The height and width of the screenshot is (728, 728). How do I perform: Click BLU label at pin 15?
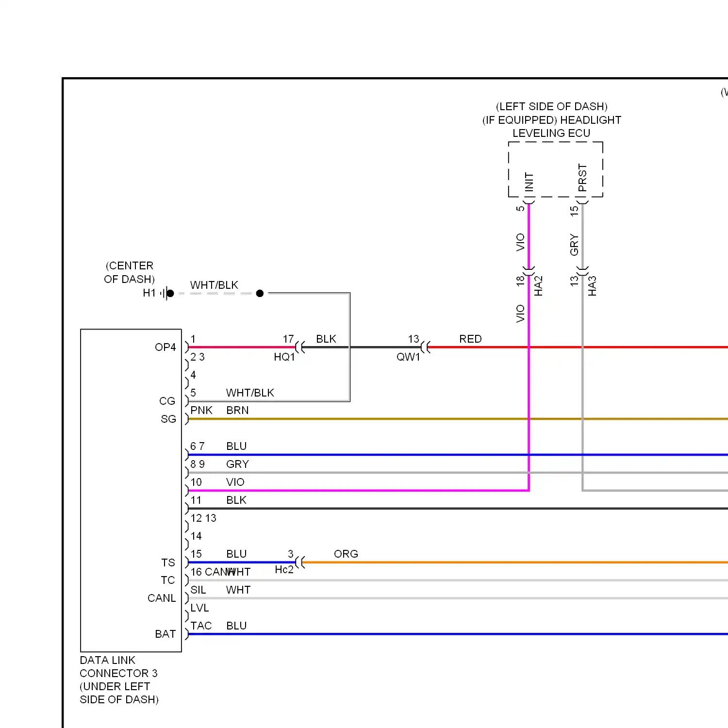[x=236, y=554]
